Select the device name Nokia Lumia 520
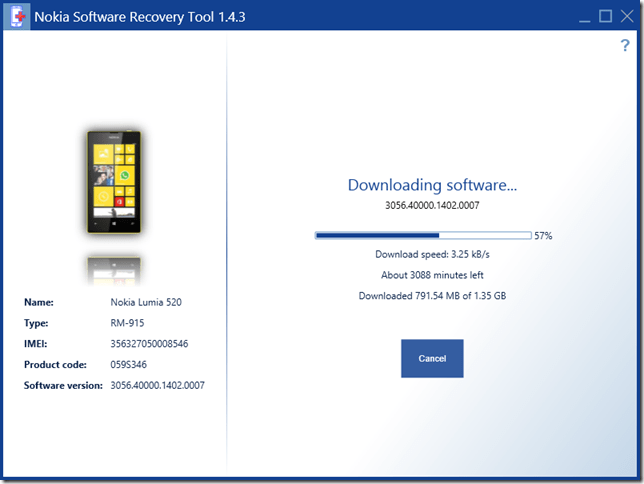Screen dimensions: 644x484 pos(145,302)
